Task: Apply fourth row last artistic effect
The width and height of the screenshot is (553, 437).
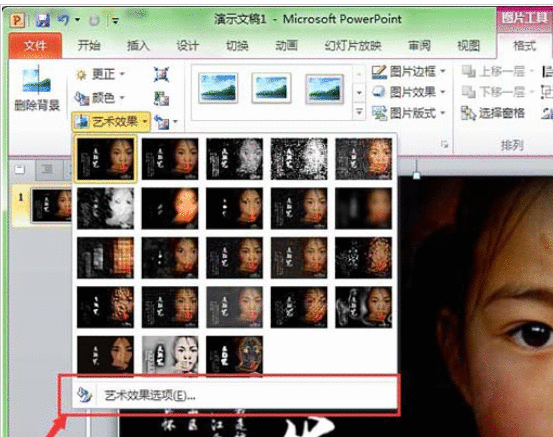Action: click(x=364, y=307)
